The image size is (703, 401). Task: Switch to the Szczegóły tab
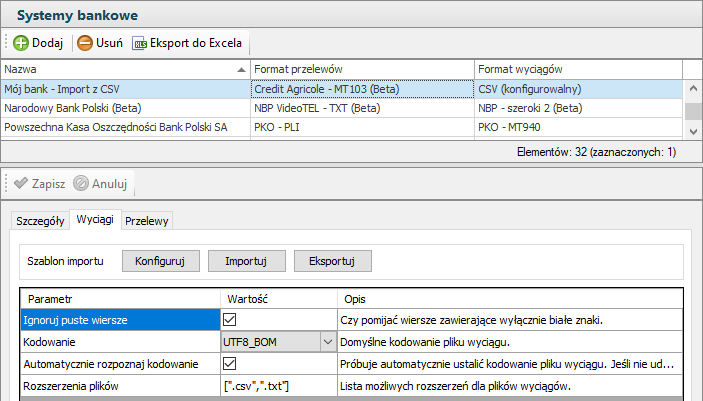coord(40,220)
